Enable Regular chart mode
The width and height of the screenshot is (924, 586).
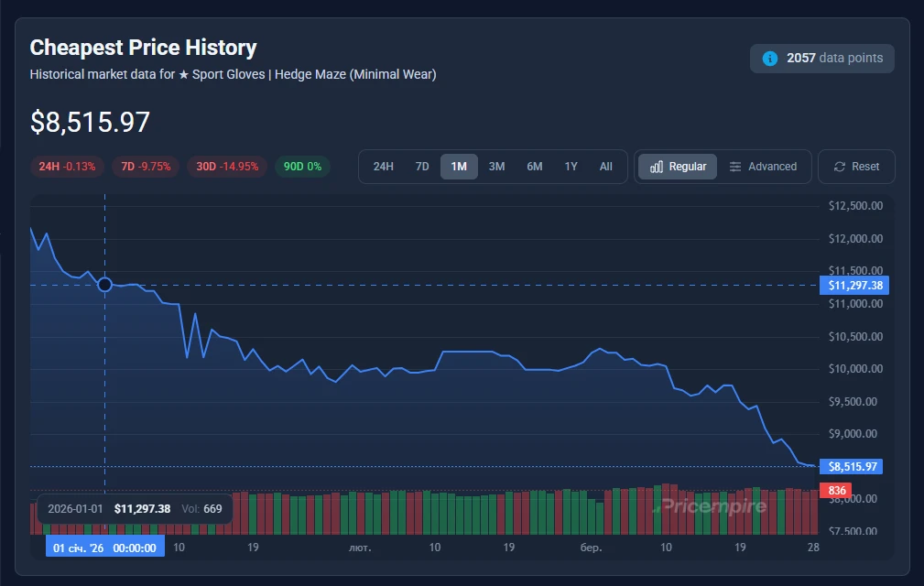pyautogui.click(x=678, y=167)
